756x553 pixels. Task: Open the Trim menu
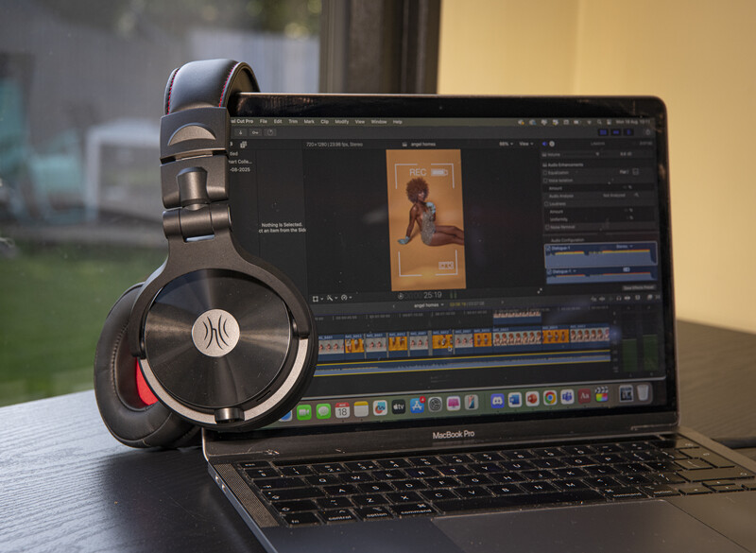click(293, 122)
